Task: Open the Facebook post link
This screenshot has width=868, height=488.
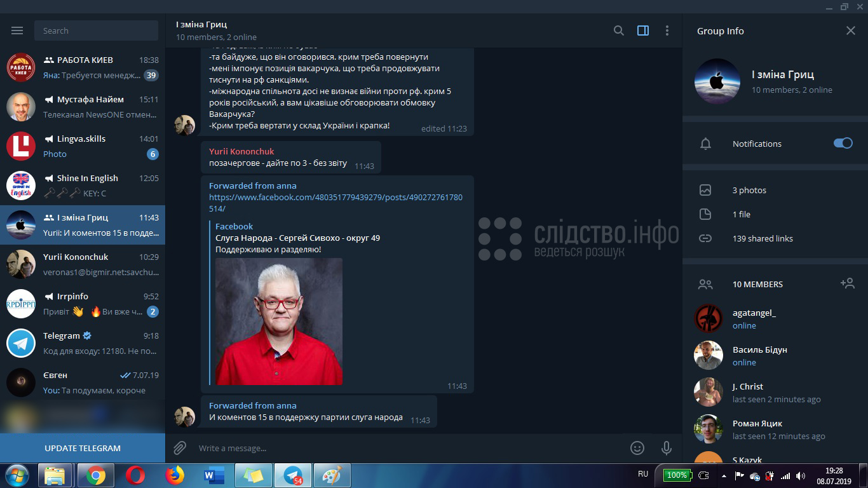Action: (x=336, y=203)
